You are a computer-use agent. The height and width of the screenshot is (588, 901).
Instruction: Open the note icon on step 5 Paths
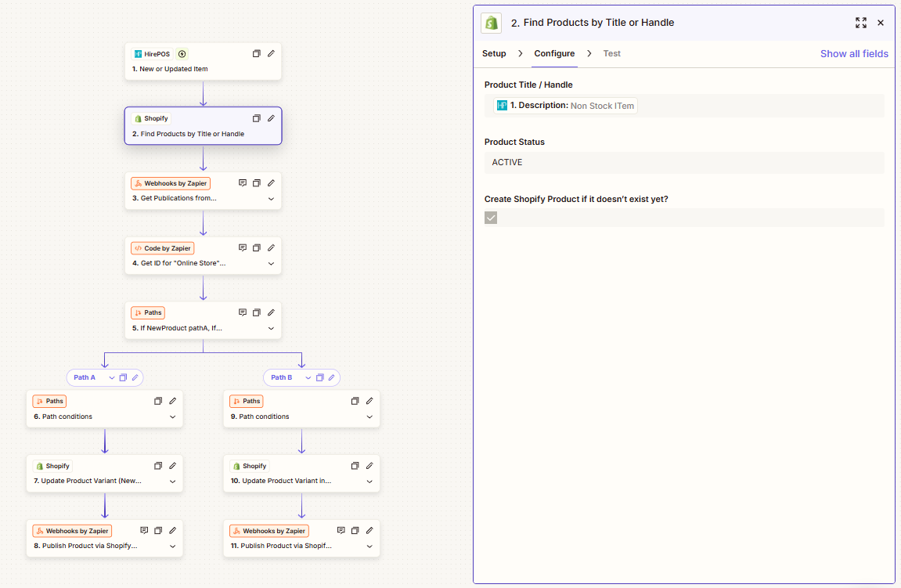243,312
